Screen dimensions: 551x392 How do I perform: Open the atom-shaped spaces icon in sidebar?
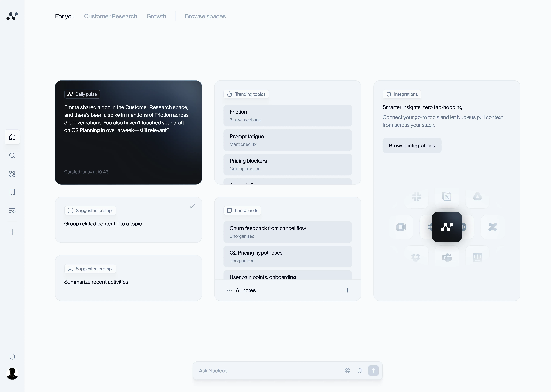(12, 174)
